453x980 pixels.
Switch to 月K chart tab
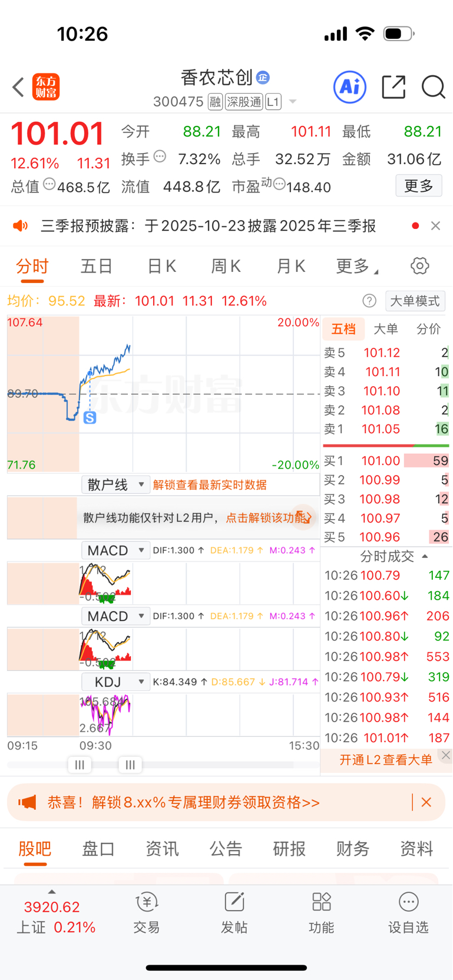pos(291,267)
